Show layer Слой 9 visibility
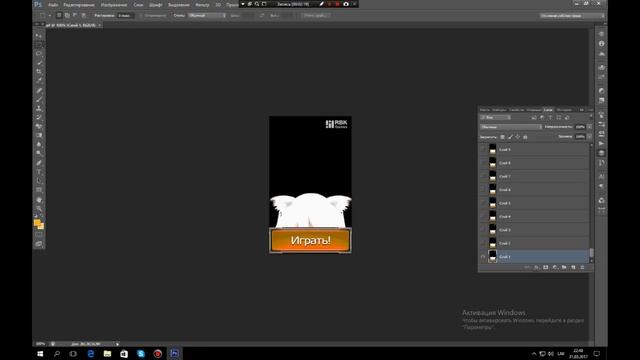The image size is (640, 360). 483,150
